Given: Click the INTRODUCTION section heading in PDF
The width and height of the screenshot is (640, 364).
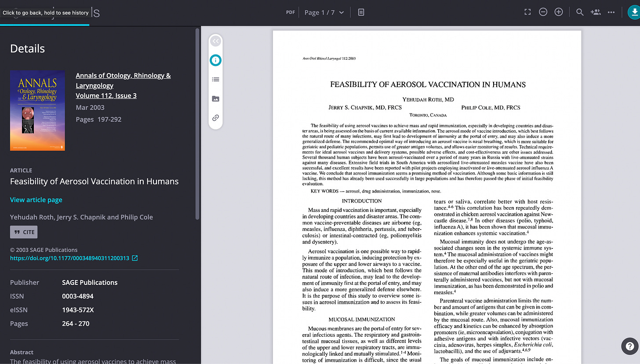Looking at the screenshot, I should coord(362,201).
